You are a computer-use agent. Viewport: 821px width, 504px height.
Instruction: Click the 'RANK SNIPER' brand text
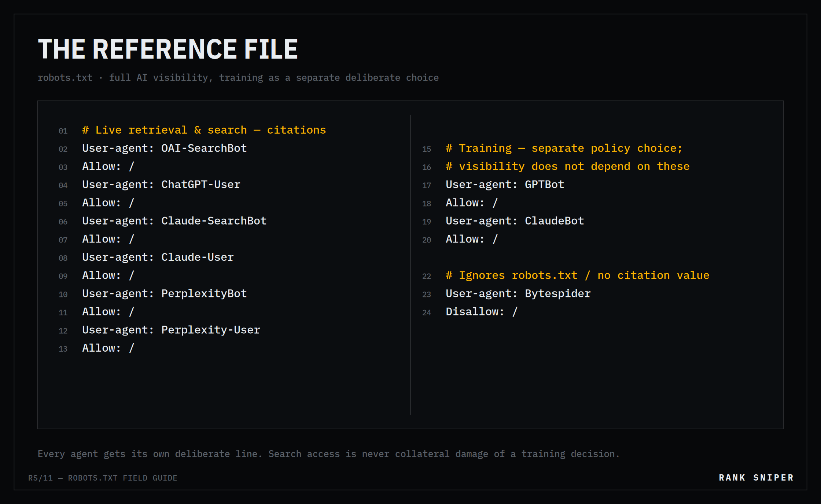(756, 478)
